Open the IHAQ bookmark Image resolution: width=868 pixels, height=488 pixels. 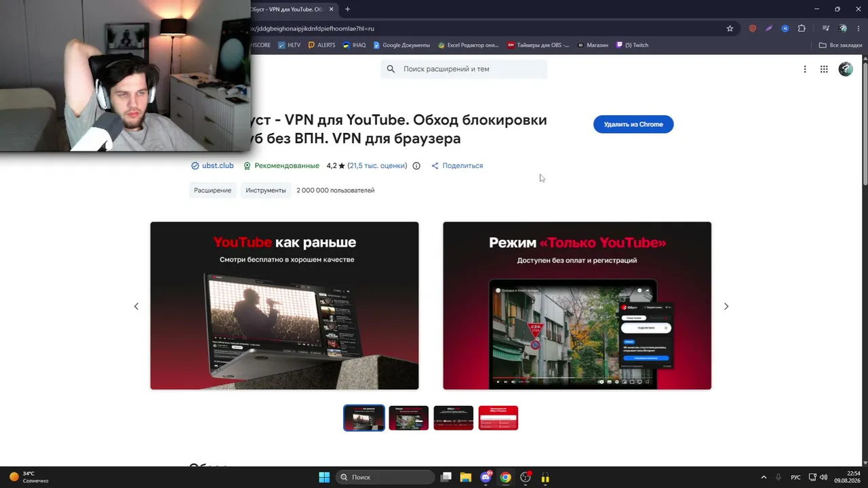pyautogui.click(x=354, y=45)
